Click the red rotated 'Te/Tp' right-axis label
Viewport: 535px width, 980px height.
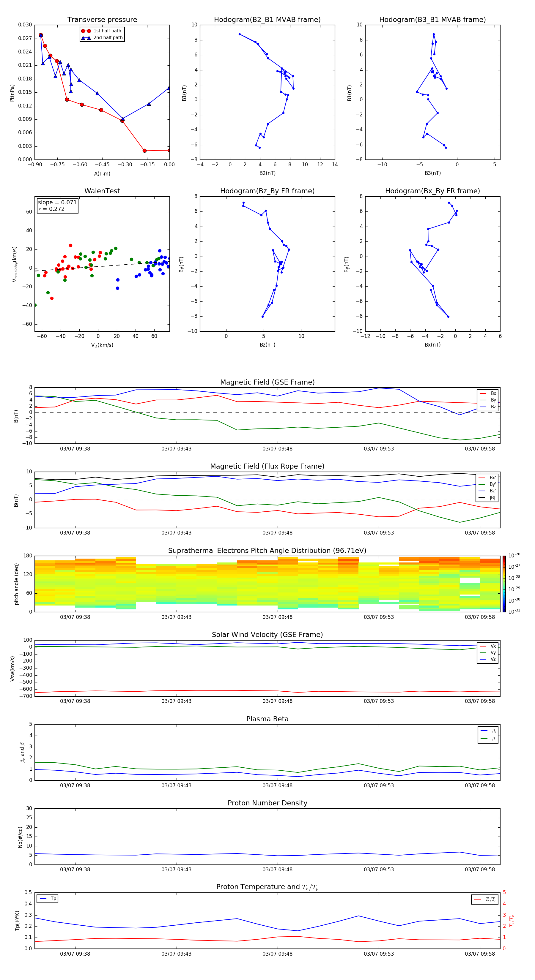512,921
